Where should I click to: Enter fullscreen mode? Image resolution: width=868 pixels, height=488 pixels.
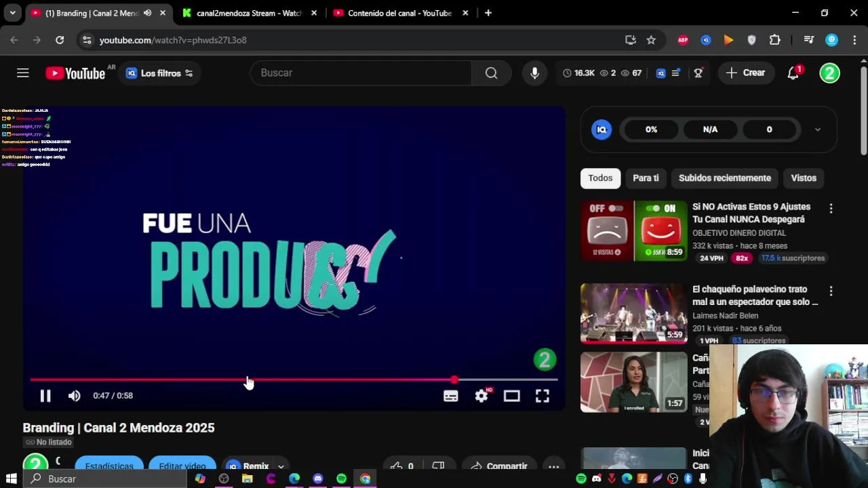[x=542, y=396]
